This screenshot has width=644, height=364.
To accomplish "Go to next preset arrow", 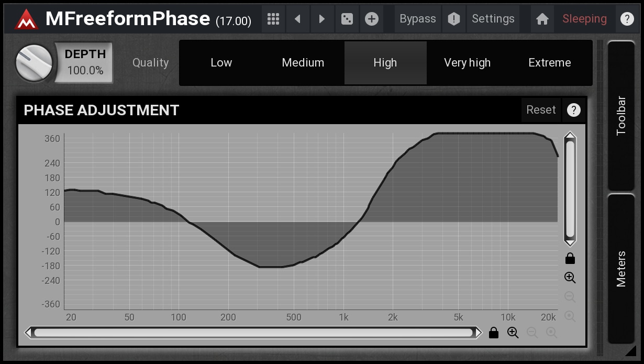I will [322, 19].
